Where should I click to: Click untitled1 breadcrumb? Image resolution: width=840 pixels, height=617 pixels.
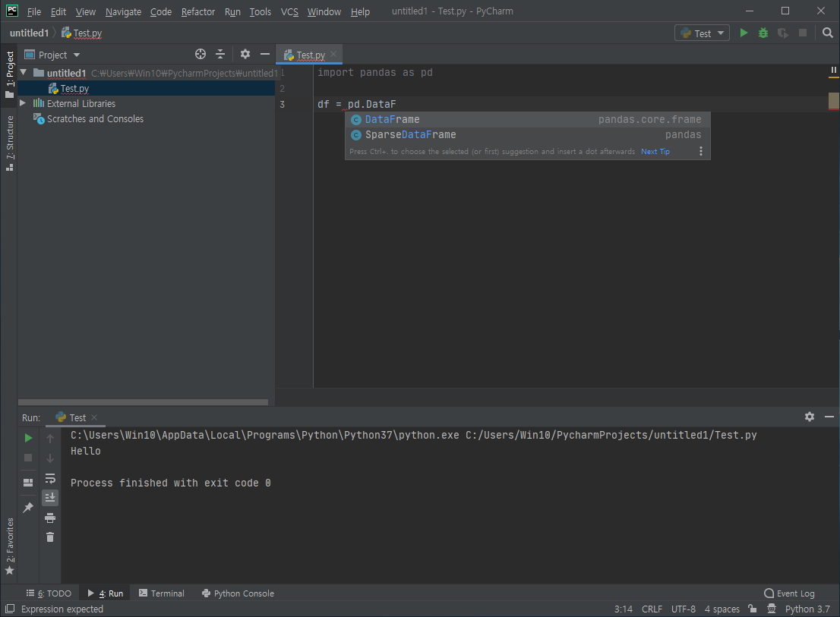point(29,33)
